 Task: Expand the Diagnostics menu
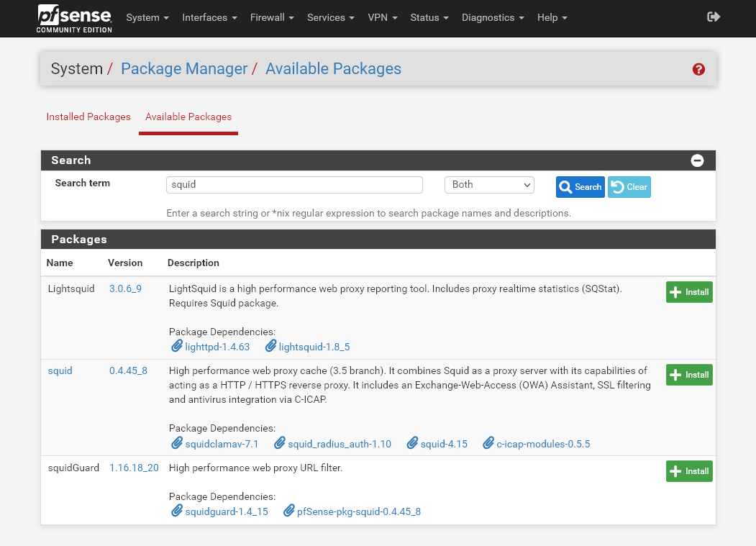(492, 17)
